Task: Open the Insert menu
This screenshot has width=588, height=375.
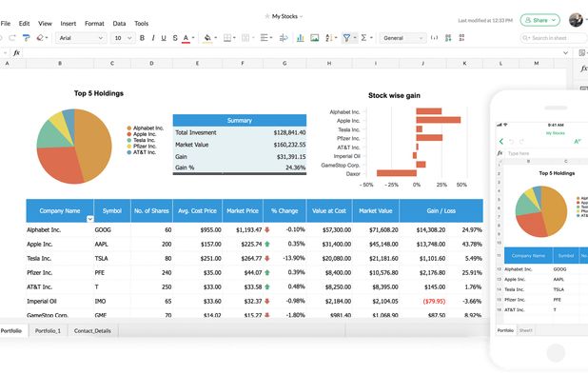Action: point(69,23)
